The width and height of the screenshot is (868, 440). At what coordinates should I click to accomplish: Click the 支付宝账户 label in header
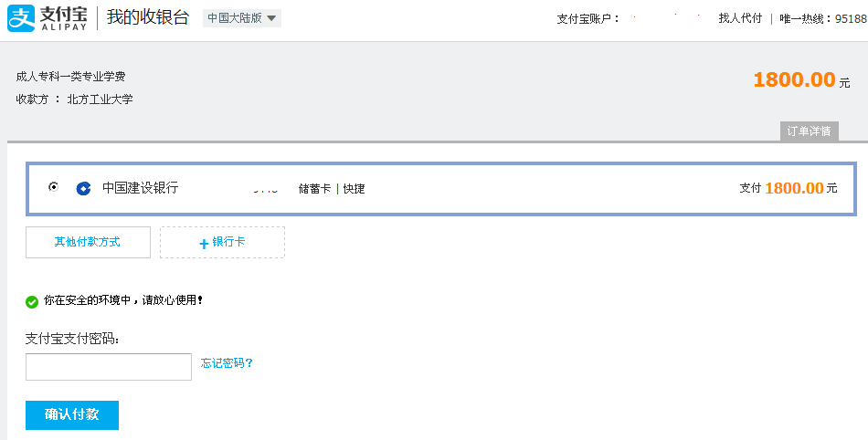(x=588, y=18)
